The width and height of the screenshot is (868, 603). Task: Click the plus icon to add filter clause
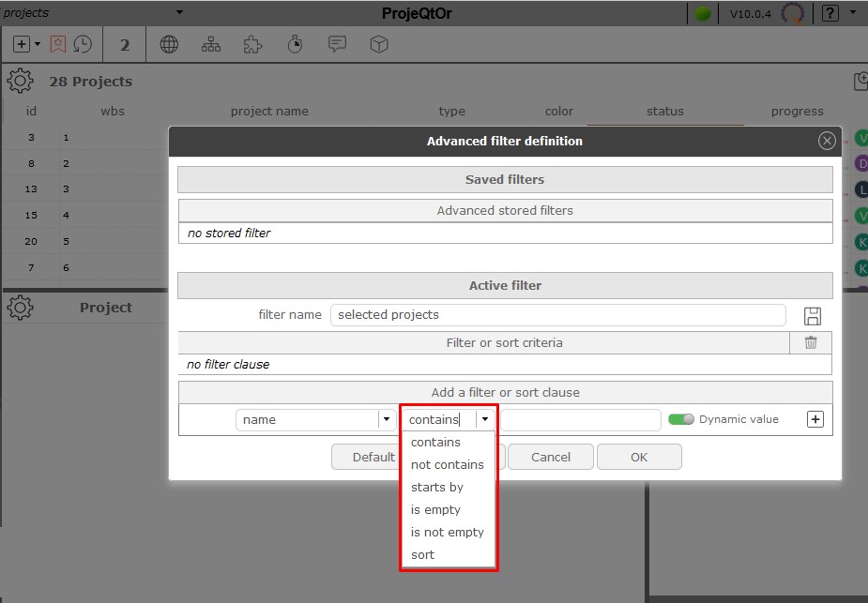click(815, 420)
